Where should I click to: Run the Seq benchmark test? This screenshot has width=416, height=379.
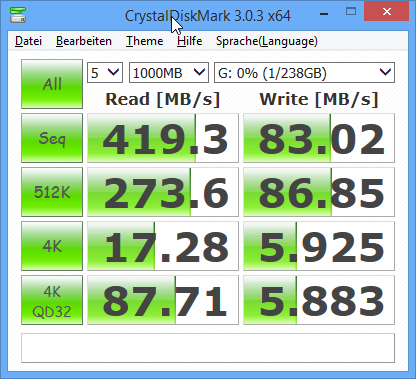[52, 138]
